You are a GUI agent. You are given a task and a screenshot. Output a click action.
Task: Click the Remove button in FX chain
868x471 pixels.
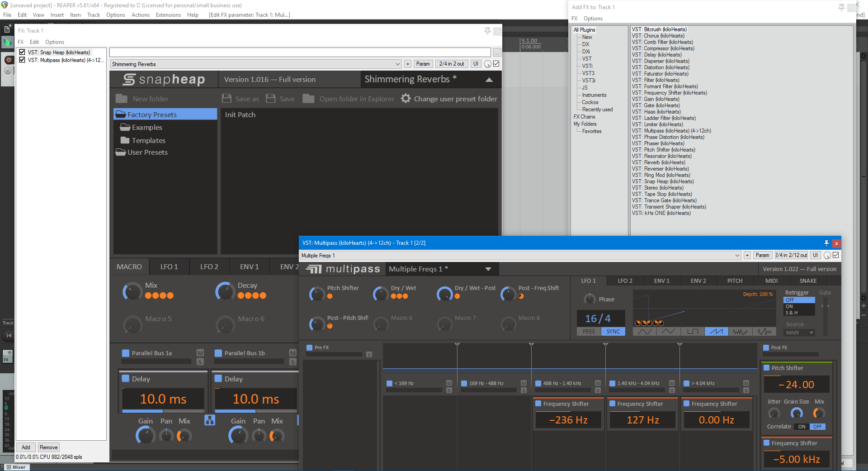click(48, 447)
